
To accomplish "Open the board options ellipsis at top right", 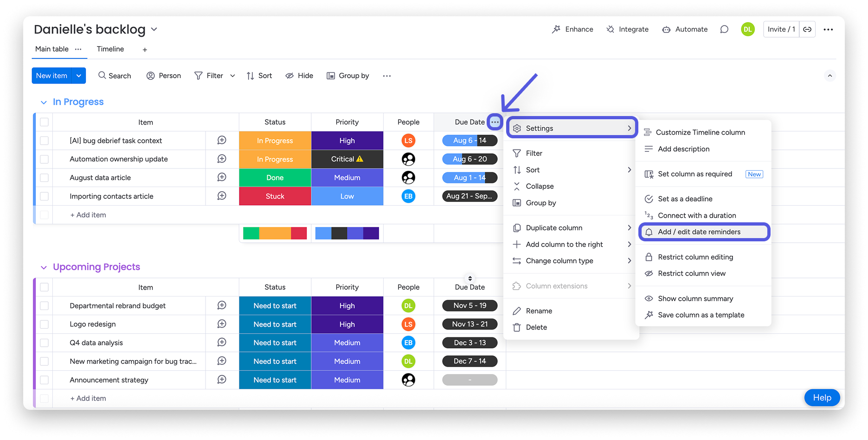I will coord(828,29).
